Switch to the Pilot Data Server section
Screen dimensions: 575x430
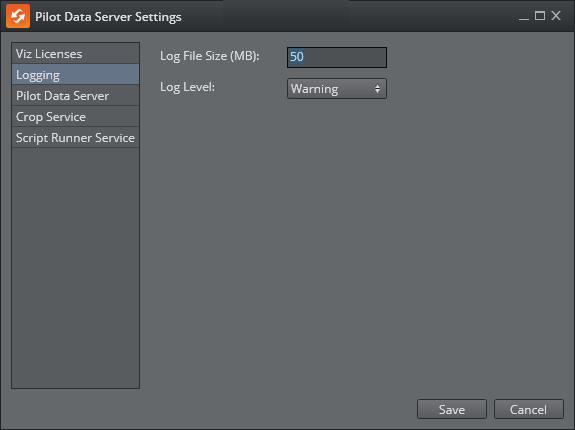[x=76, y=96]
